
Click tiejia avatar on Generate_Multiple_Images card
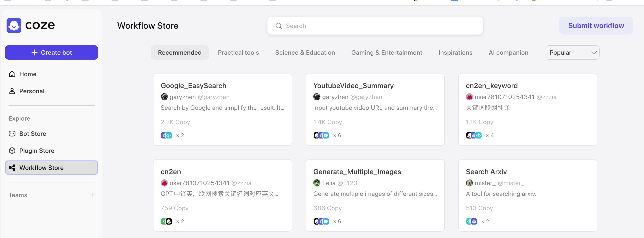(x=316, y=183)
